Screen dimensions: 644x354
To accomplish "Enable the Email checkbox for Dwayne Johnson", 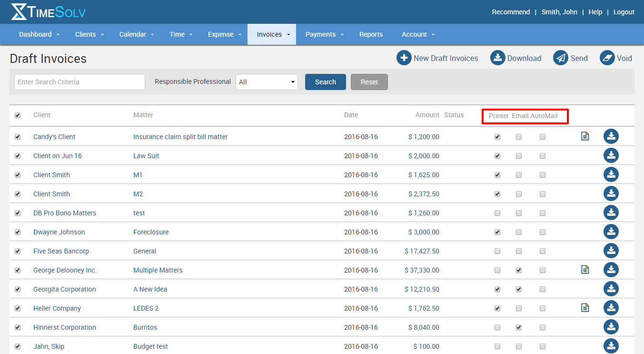I will point(519,232).
